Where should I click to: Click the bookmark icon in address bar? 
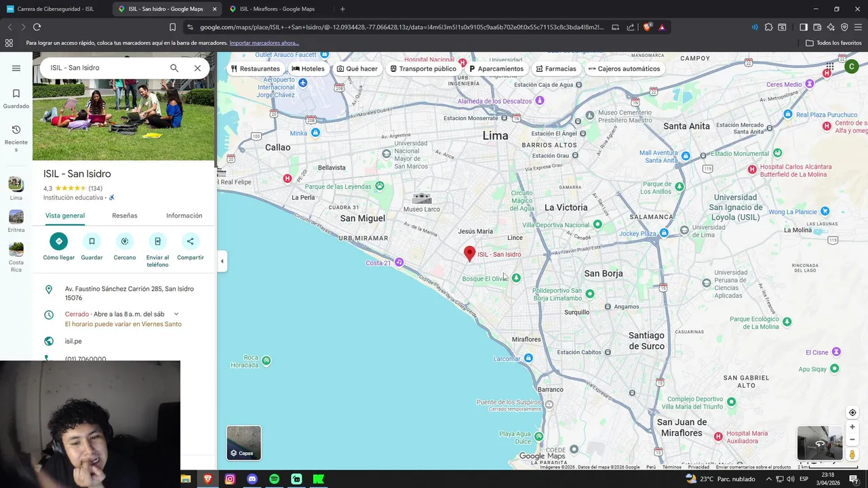coord(172,27)
